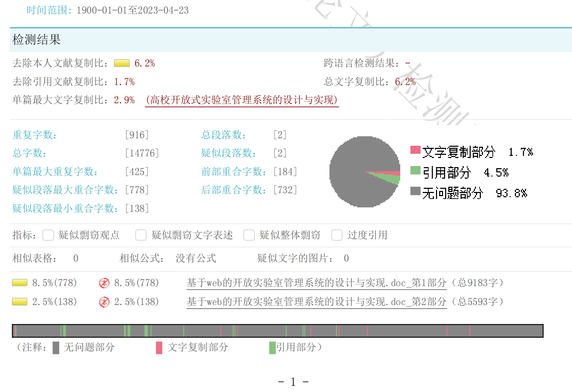Click the 时间范围 date text
The image size is (572, 392).
coord(132,10)
